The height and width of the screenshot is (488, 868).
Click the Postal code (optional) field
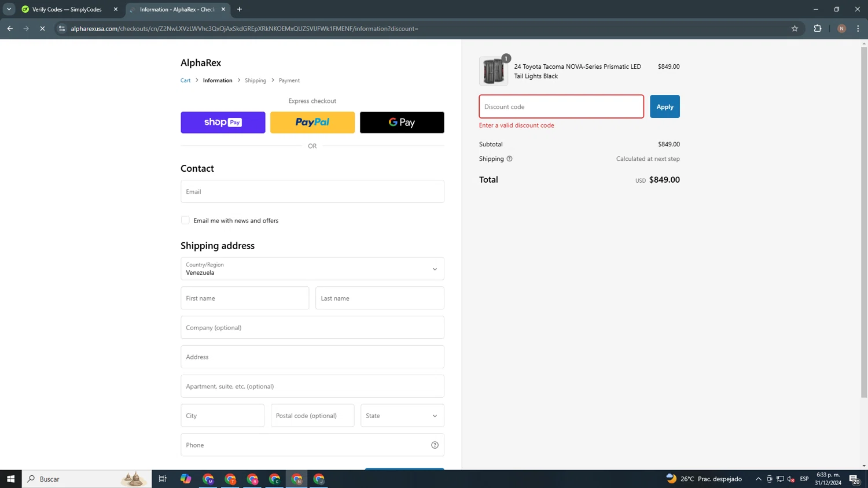pyautogui.click(x=312, y=416)
